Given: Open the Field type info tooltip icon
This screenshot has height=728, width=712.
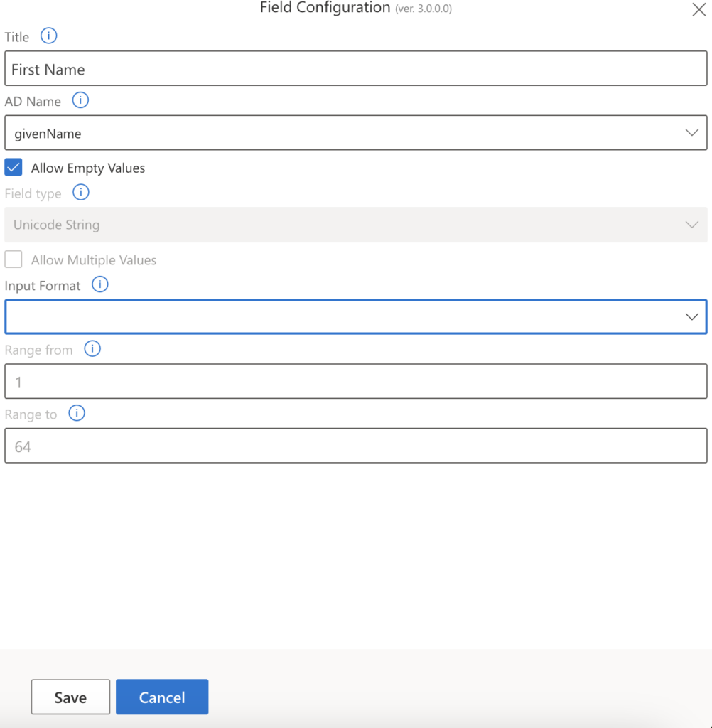Looking at the screenshot, I should 80,192.
